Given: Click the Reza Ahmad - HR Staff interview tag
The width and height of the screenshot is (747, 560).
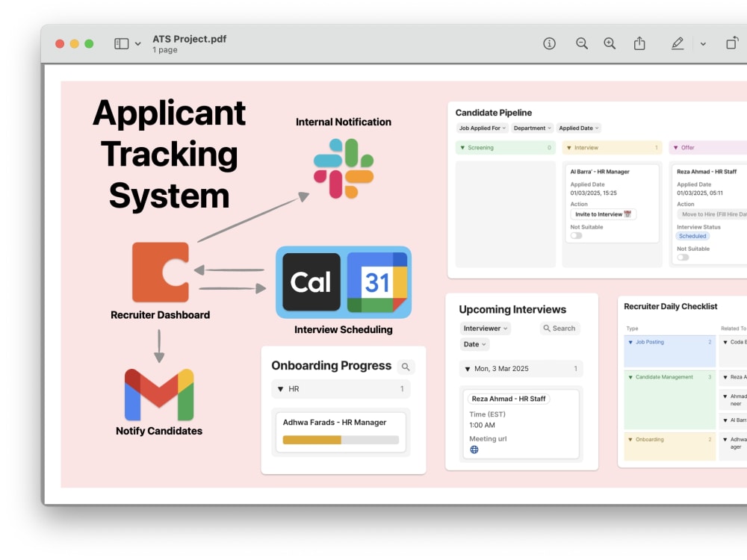Looking at the screenshot, I should [x=508, y=399].
